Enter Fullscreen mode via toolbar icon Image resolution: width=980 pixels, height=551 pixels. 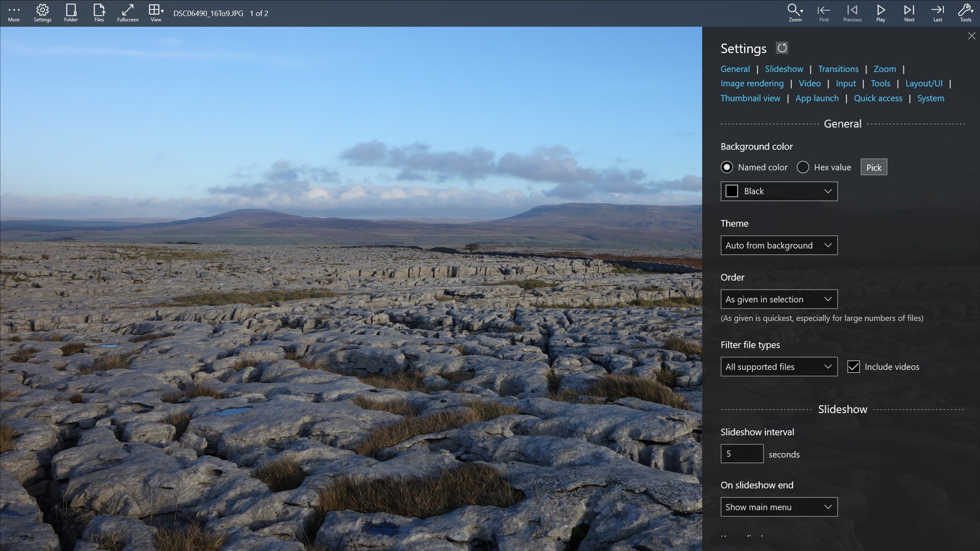pyautogui.click(x=128, y=13)
